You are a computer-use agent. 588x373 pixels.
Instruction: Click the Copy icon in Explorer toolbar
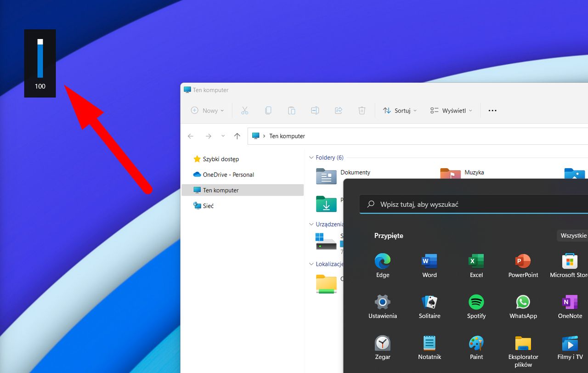(268, 110)
